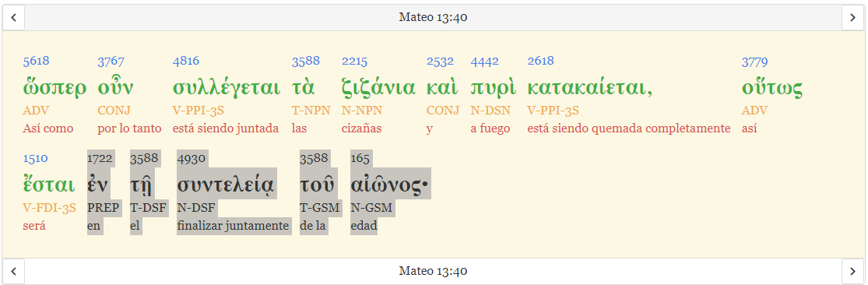Click the gloss 'será'
Image resolution: width=868 pixels, height=285 pixels.
coord(33,227)
